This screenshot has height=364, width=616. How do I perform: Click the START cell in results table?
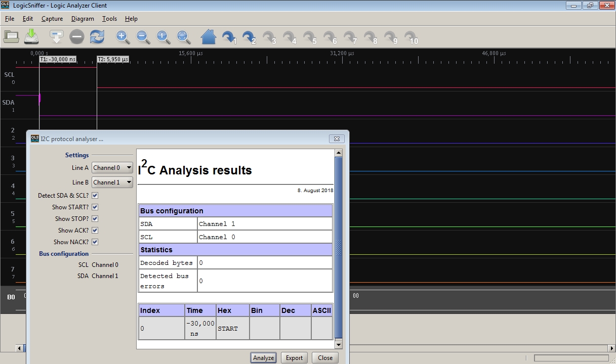click(x=232, y=328)
